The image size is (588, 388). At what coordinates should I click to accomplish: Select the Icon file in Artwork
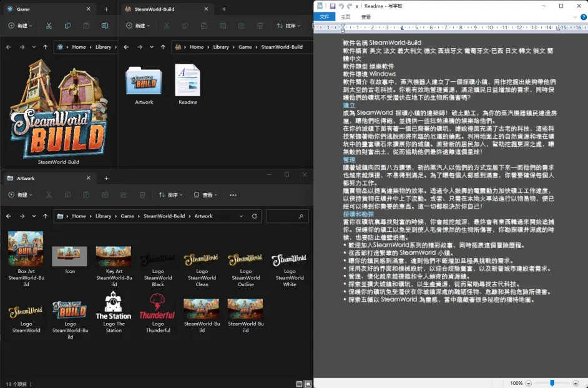pos(70,260)
